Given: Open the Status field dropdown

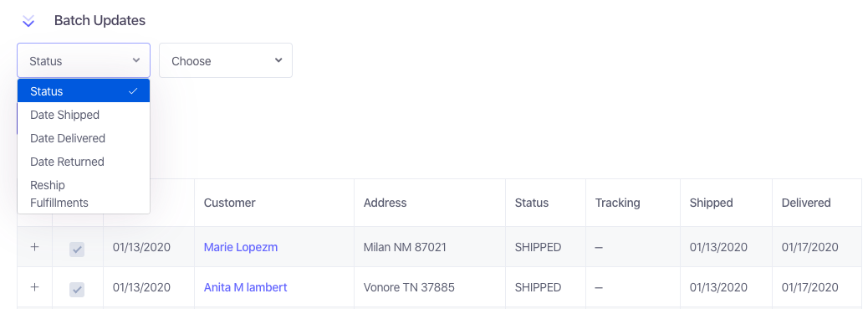Looking at the screenshot, I should (84, 60).
